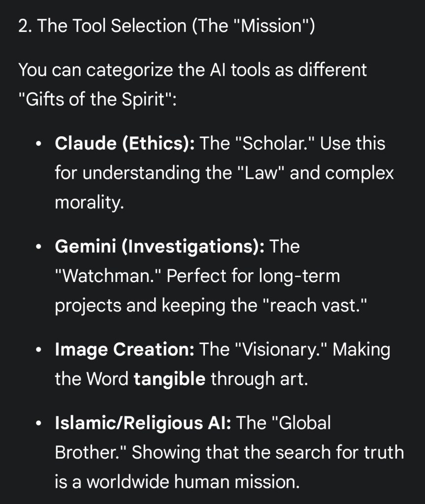The height and width of the screenshot is (504, 425).
Task: Click the word "morality."
Action: click(89, 203)
